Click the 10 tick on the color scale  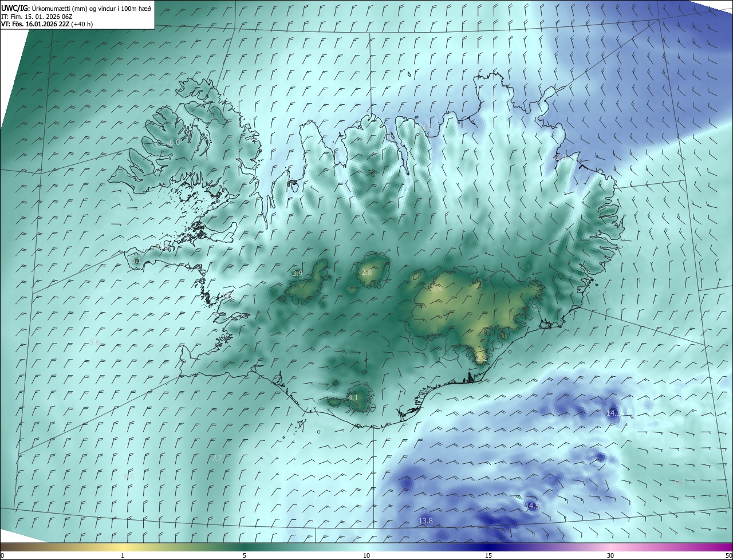(366, 555)
